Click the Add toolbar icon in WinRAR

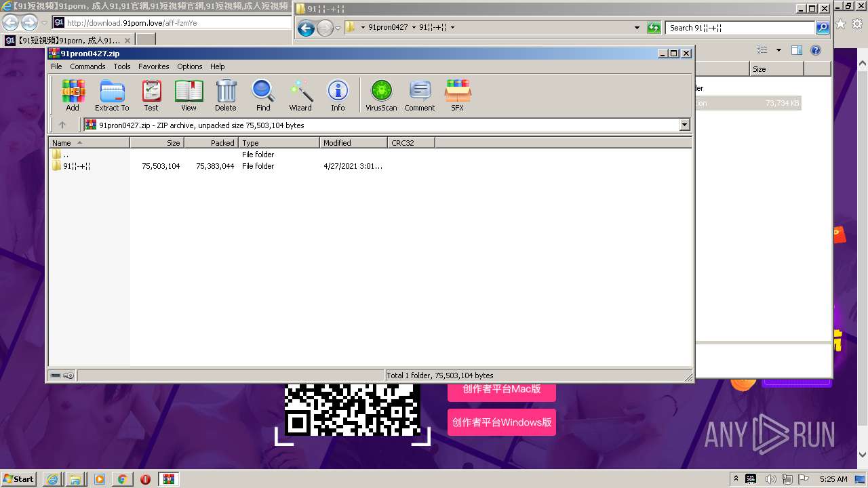(x=73, y=95)
